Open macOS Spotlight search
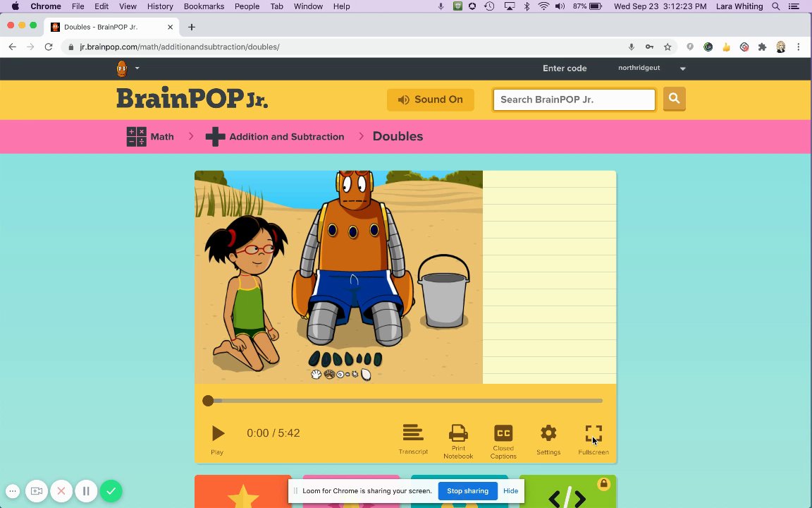Viewport: 812px width, 508px height. click(776, 6)
